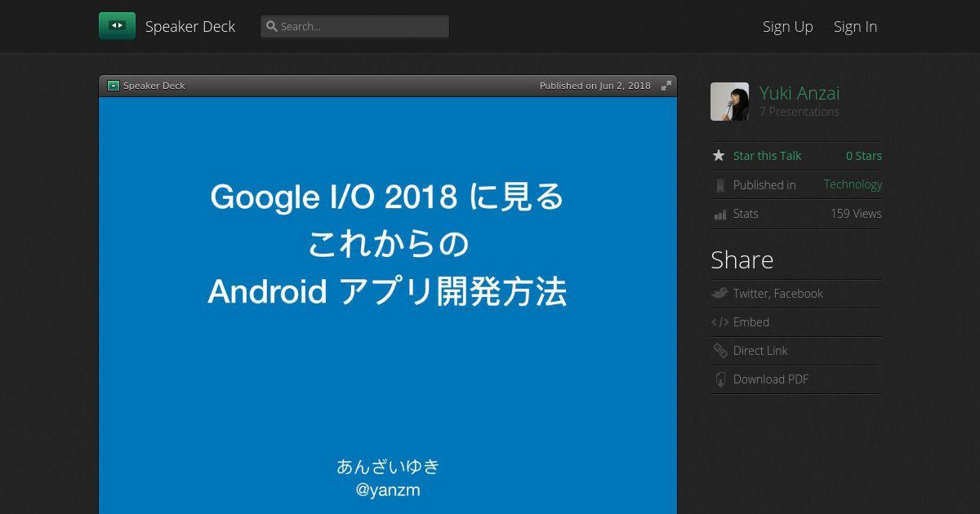Open the Direct Link option
980x514 pixels.
pos(760,351)
